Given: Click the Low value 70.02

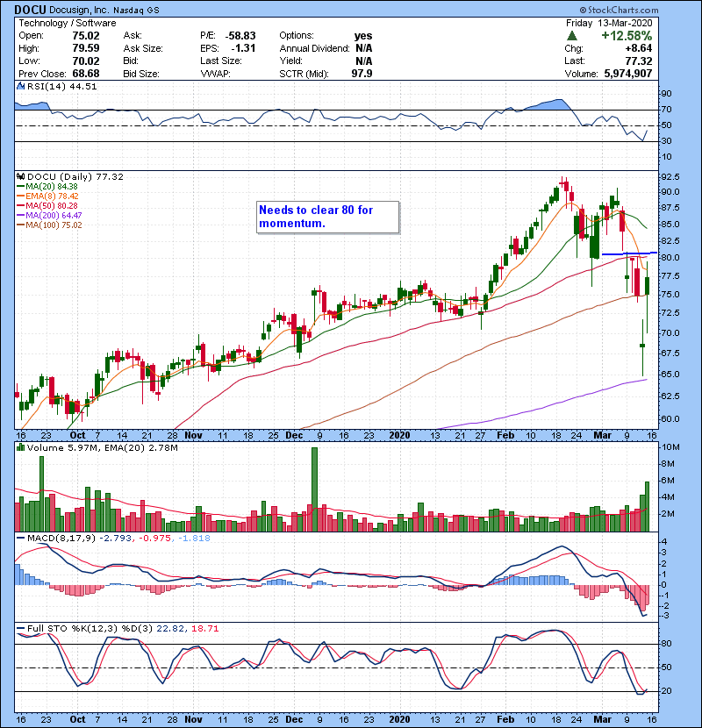Looking at the screenshot, I should point(86,61).
